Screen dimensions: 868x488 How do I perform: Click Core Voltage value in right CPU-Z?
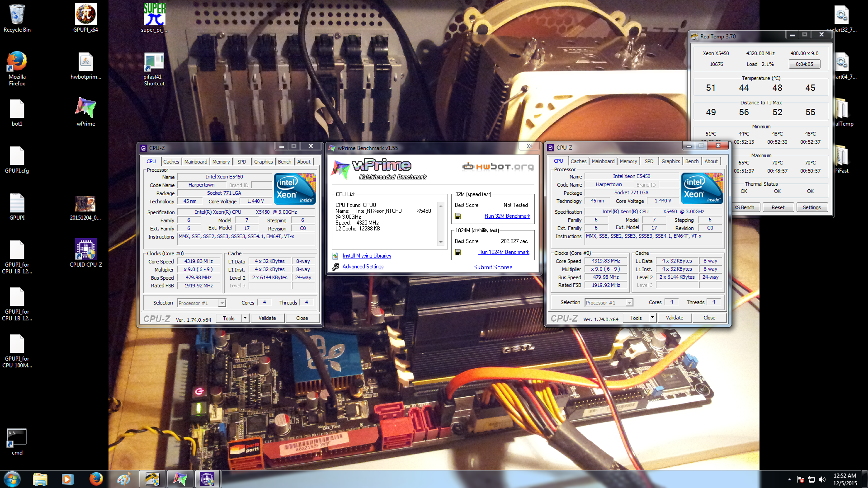click(663, 201)
